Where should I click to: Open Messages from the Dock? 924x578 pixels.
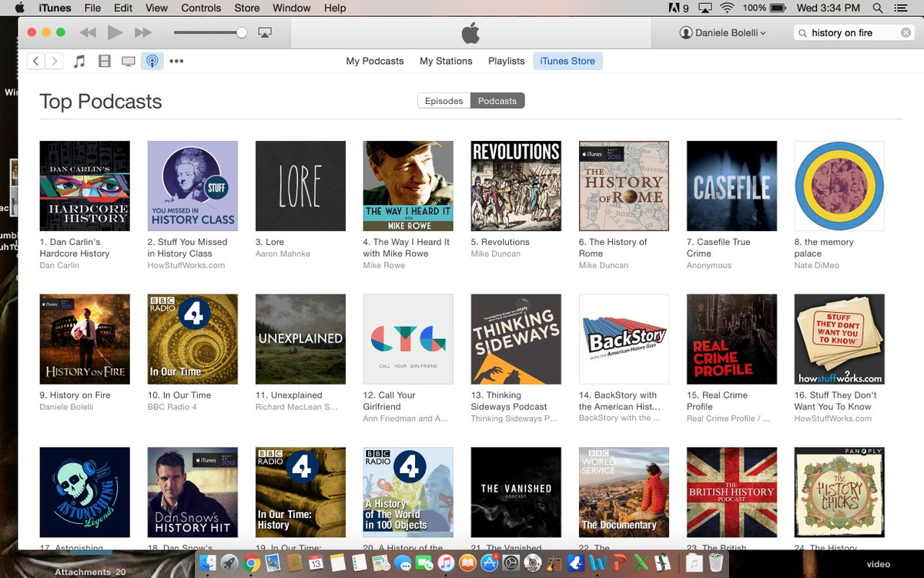[x=403, y=563]
